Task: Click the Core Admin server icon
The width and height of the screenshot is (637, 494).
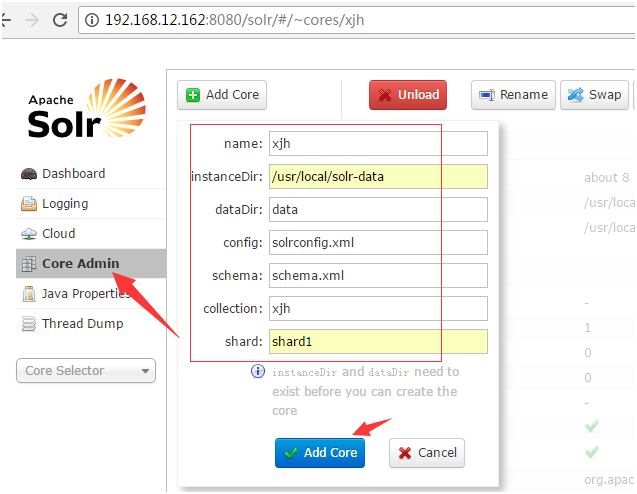Action: point(28,264)
